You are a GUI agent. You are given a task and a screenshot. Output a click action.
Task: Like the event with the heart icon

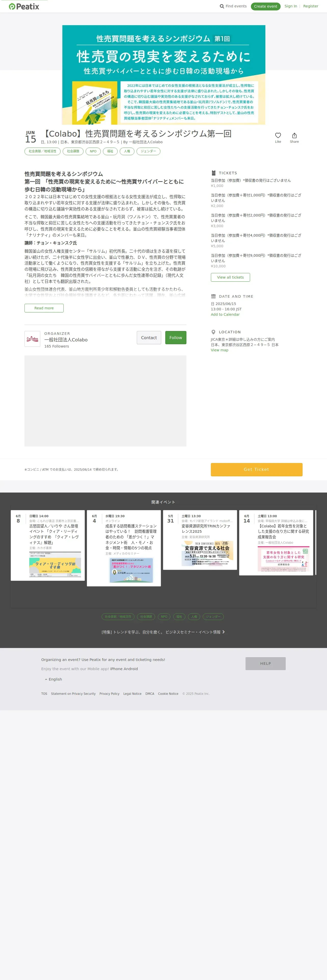pos(278,135)
